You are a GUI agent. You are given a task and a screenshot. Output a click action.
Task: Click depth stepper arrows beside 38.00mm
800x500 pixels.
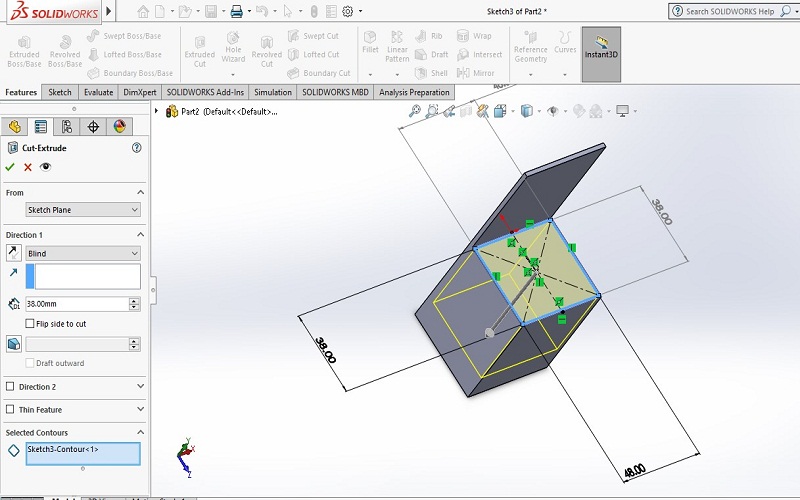pyautogui.click(x=134, y=304)
